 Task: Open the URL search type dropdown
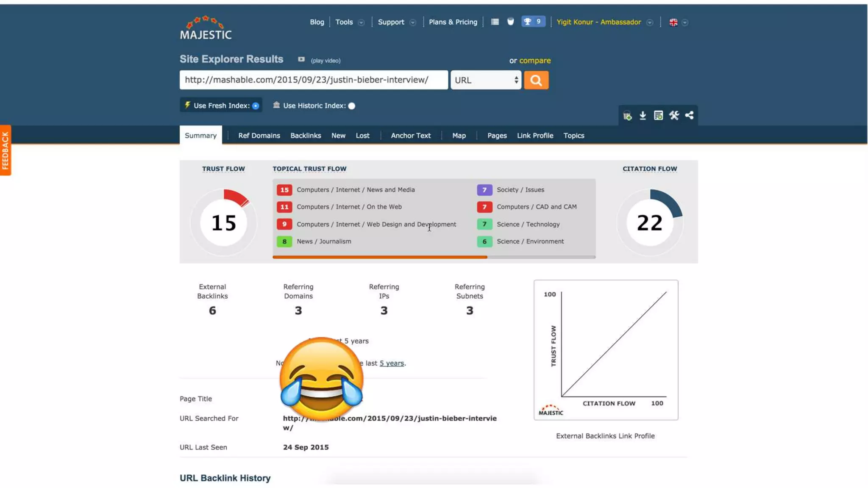[x=486, y=80]
